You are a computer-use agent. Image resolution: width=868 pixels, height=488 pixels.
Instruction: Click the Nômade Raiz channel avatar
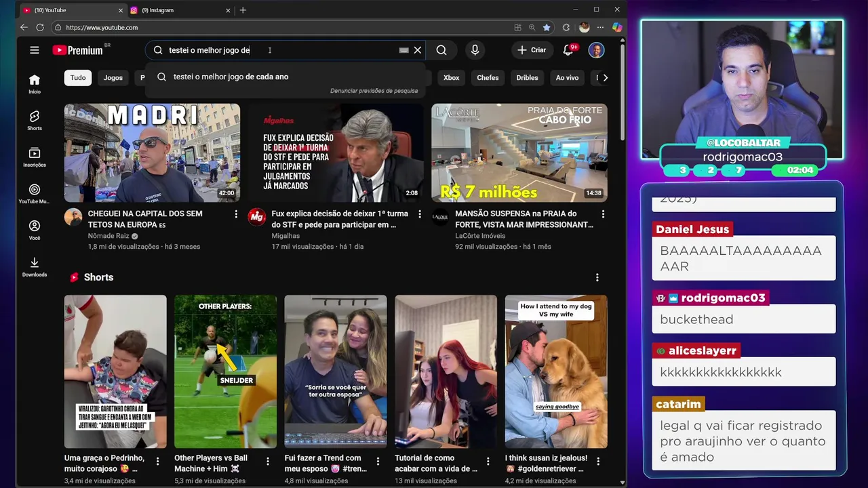tap(73, 217)
